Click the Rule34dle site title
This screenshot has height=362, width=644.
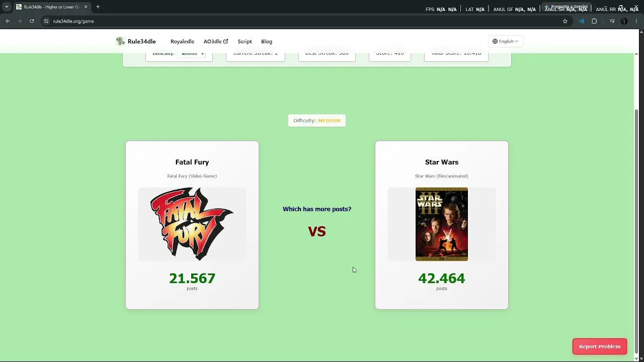pos(141,41)
